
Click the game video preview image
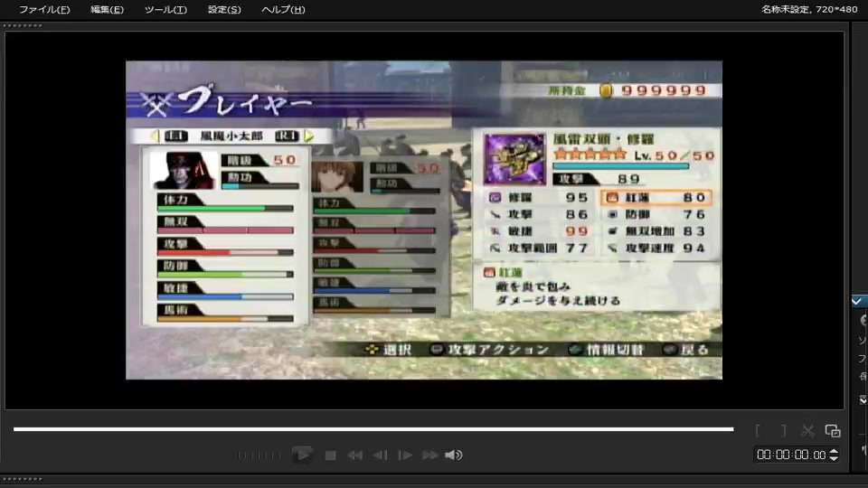pyautogui.click(x=424, y=220)
